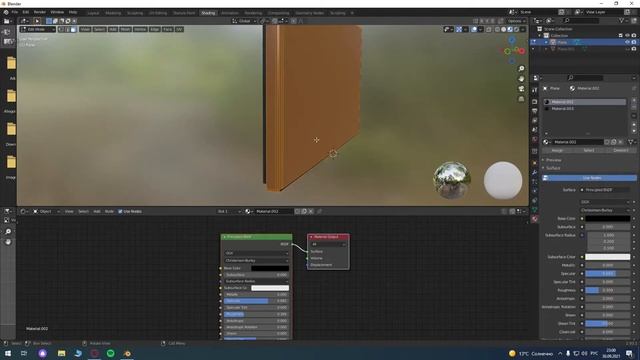The height and width of the screenshot is (360, 640).
Task: Open the Tool properties tab icon
Action: click(x=535, y=90)
